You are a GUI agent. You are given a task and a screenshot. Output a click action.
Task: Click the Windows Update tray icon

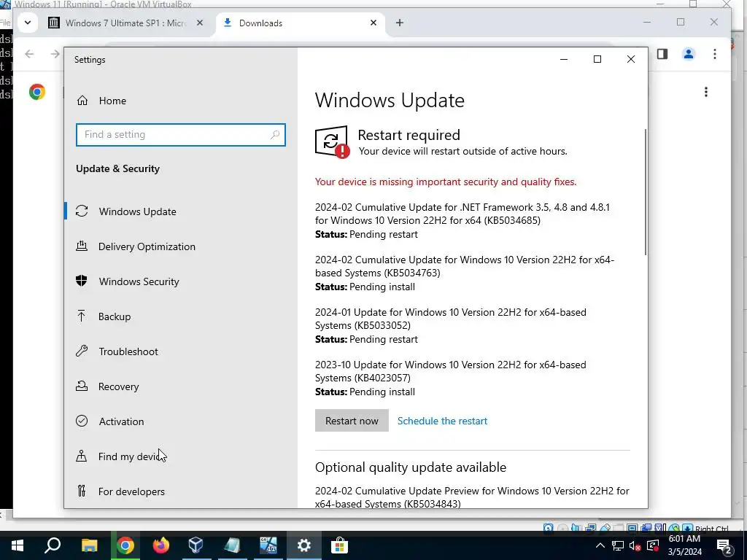click(653, 545)
